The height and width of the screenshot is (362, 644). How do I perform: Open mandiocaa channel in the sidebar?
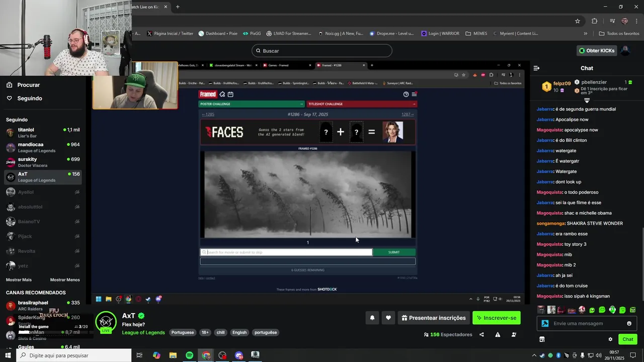(x=43, y=147)
